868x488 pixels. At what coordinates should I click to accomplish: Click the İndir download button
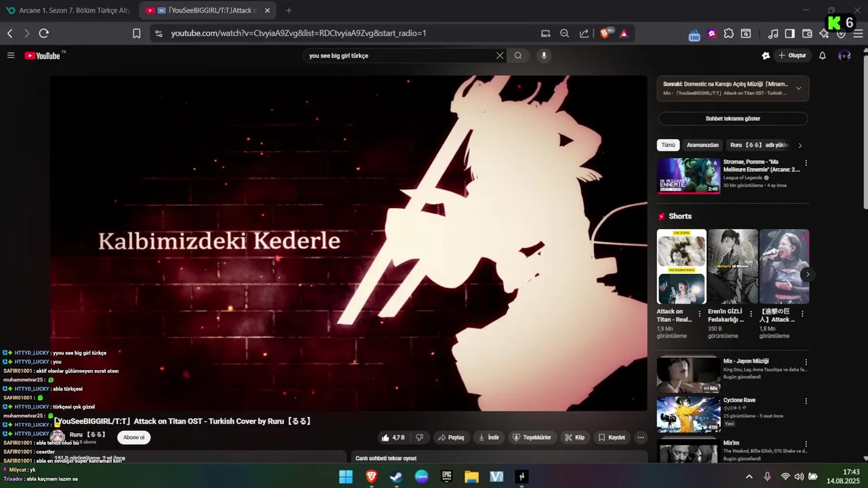pos(489,438)
